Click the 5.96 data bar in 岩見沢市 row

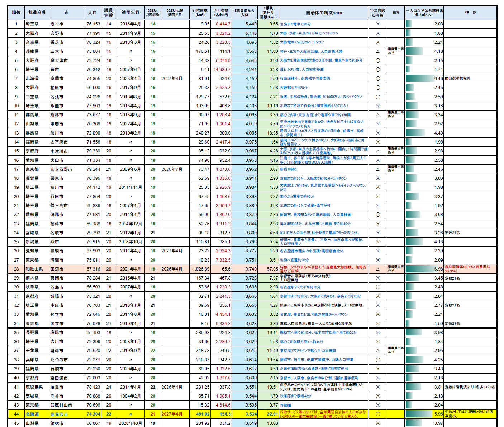424,414
